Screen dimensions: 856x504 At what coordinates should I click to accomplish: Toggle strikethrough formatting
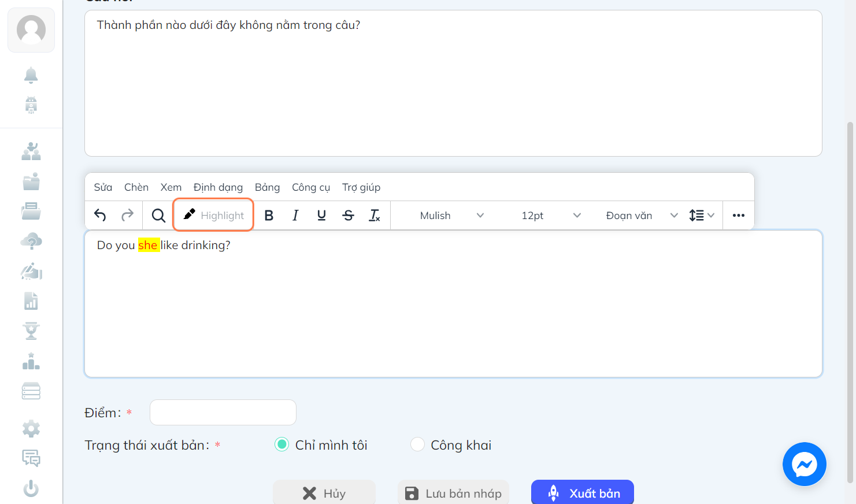[349, 216]
